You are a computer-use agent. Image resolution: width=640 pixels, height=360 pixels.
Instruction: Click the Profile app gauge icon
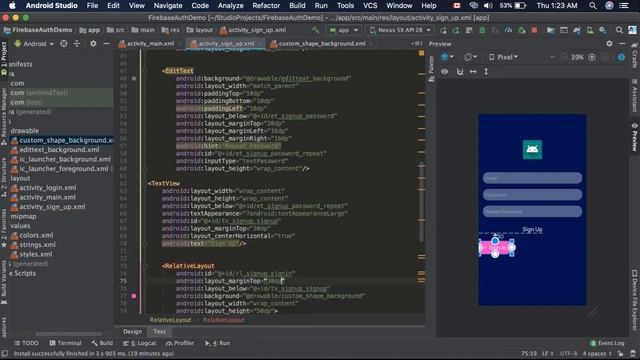pos(508,30)
